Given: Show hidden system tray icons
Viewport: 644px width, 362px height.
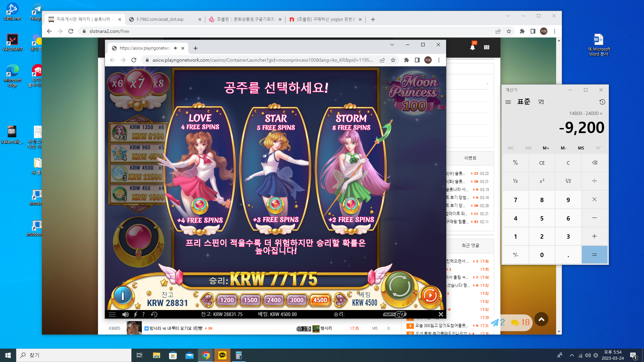Looking at the screenshot, I should [572, 355].
